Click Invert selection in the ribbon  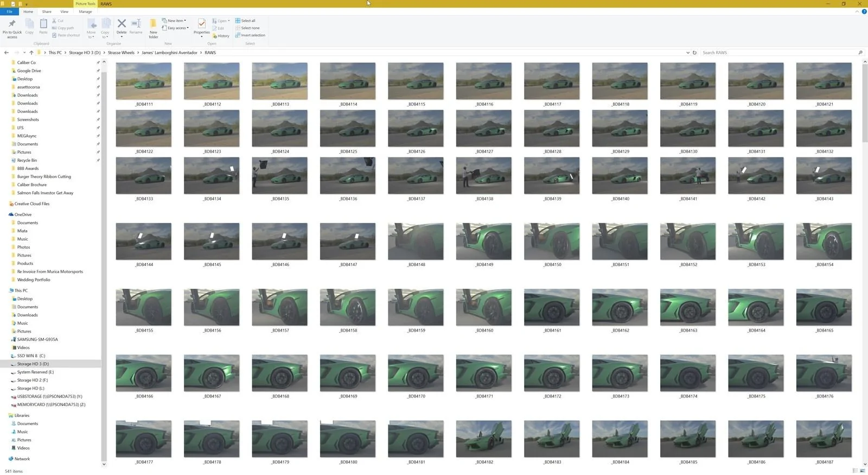click(250, 35)
